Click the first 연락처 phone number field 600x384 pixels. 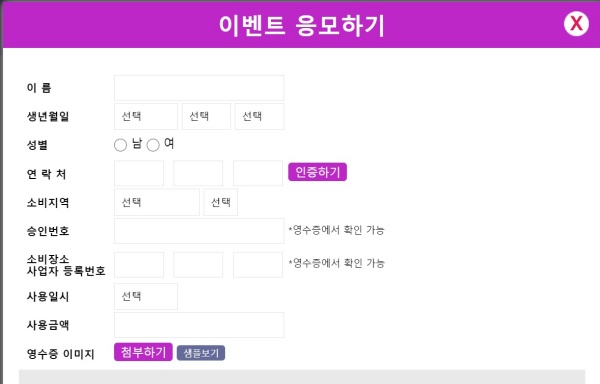coord(139,173)
